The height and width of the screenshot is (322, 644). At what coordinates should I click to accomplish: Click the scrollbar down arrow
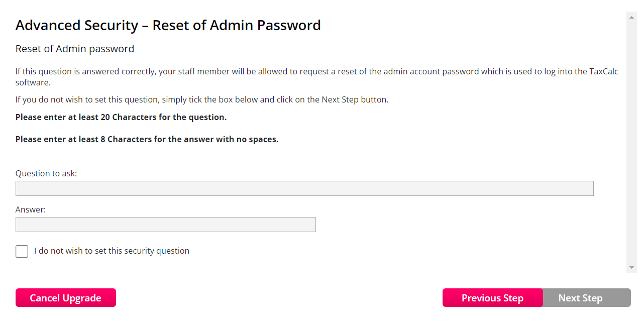[x=631, y=268]
